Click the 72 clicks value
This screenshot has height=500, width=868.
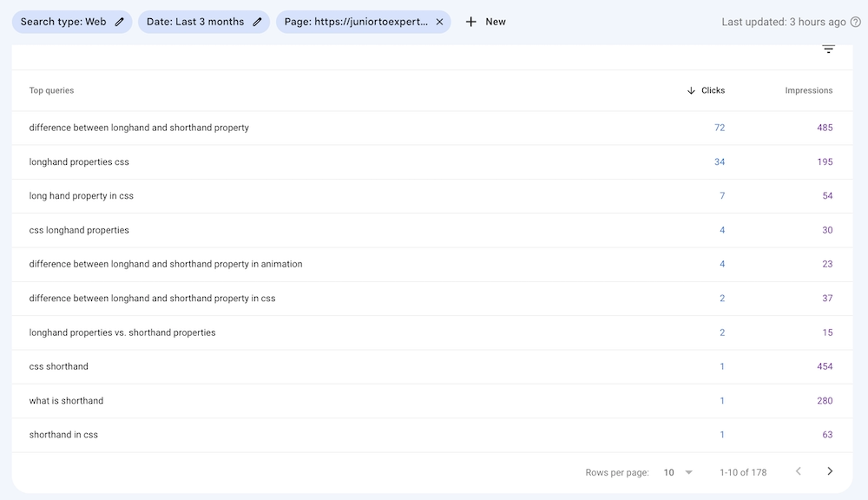[x=719, y=128]
